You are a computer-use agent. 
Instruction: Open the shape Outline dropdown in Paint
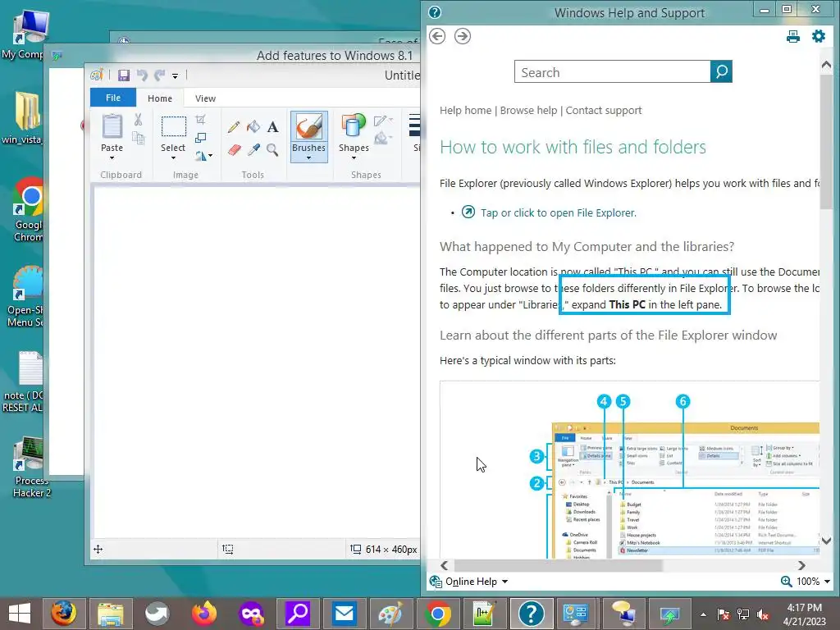pos(383,121)
